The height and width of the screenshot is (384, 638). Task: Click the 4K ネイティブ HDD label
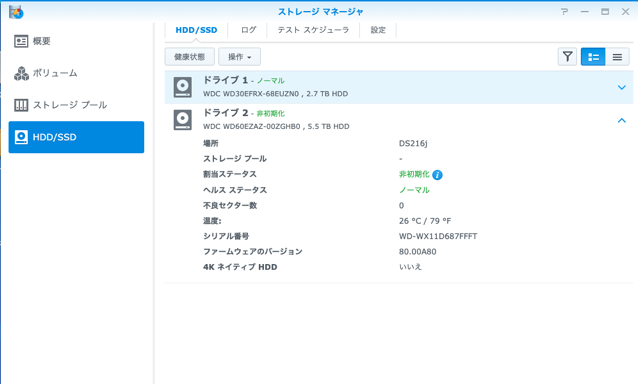coord(240,267)
